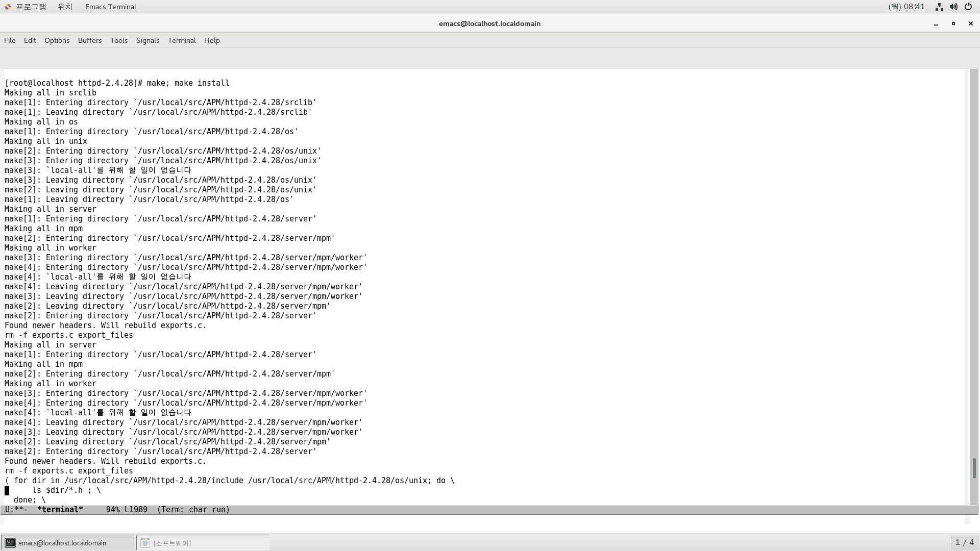Open the File menu
The image size is (980, 551).
tap(10, 40)
